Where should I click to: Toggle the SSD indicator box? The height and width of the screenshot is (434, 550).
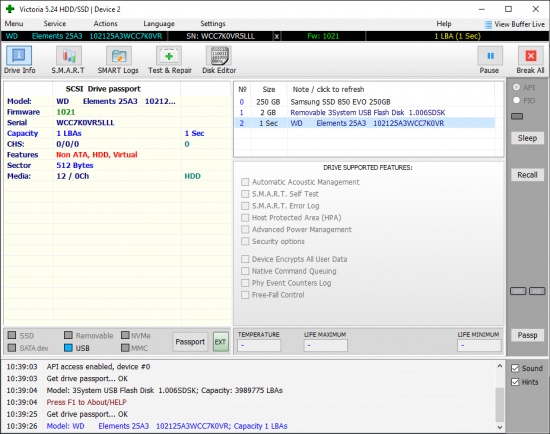pyautogui.click(x=12, y=335)
